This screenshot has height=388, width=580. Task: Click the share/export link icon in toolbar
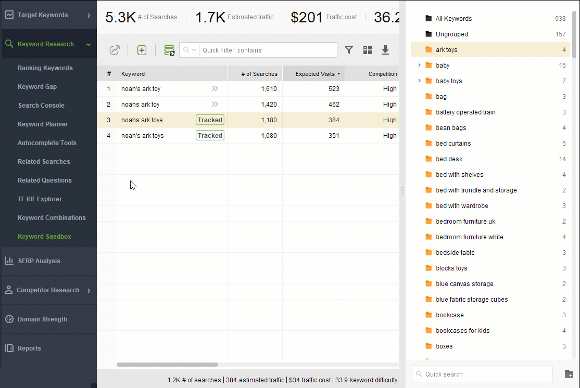point(115,50)
